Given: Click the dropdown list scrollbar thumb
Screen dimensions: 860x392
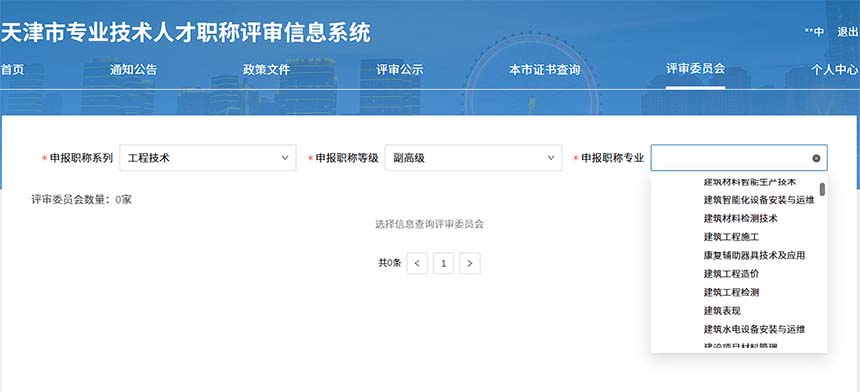Looking at the screenshot, I should tap(822, 189).
